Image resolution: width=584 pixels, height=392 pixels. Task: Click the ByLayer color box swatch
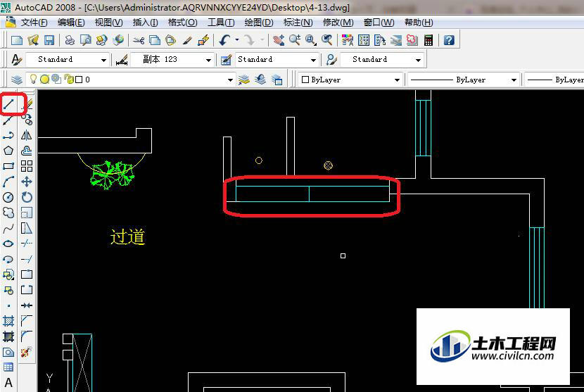pos(305,80)
